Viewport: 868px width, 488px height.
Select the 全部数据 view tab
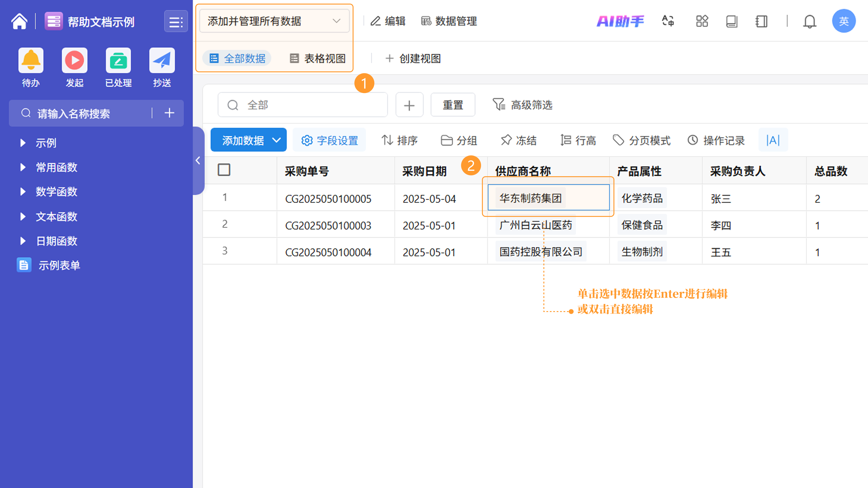pos(237,59)
